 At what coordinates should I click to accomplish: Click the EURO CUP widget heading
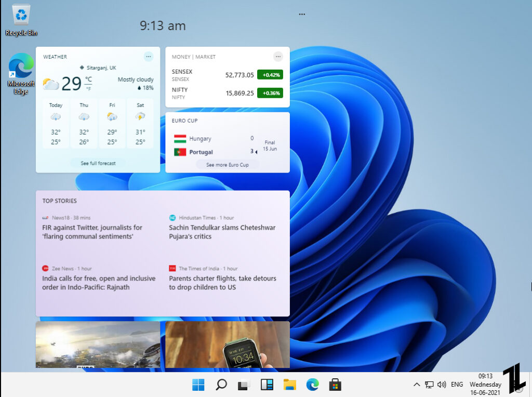coord(184,121)
